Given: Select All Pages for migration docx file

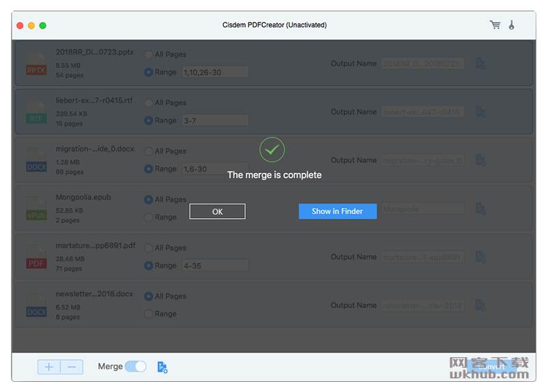Looking at the screenshot, I should click(x=148, y=151).
